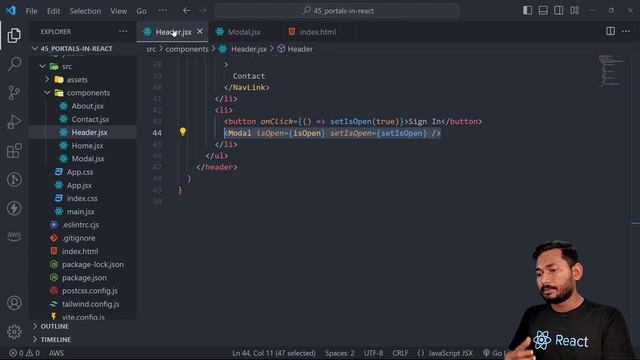Switch to the index.html tab

coord(317,32)
